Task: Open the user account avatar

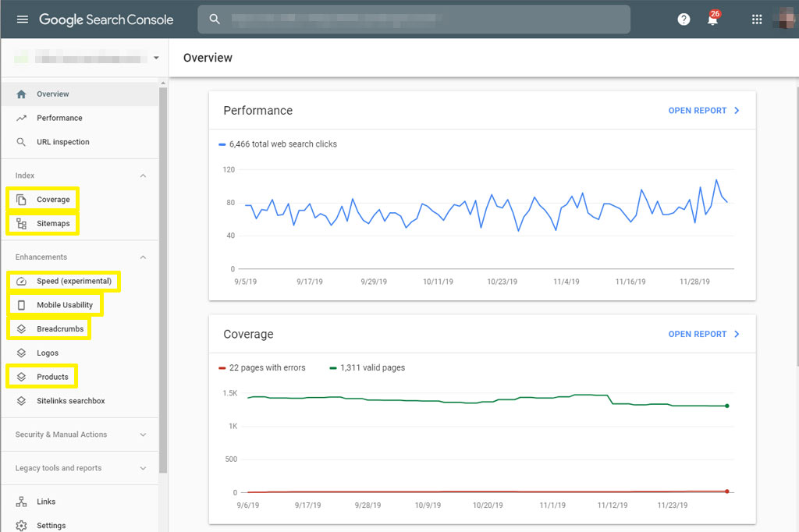Action: tap(785, 19)
